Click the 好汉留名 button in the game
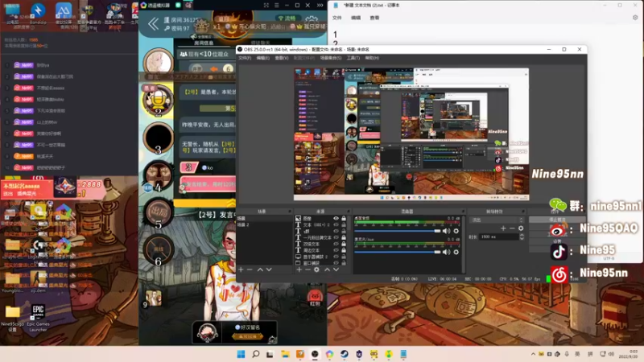This screenshot has height=362, width=644. [249, 327]
